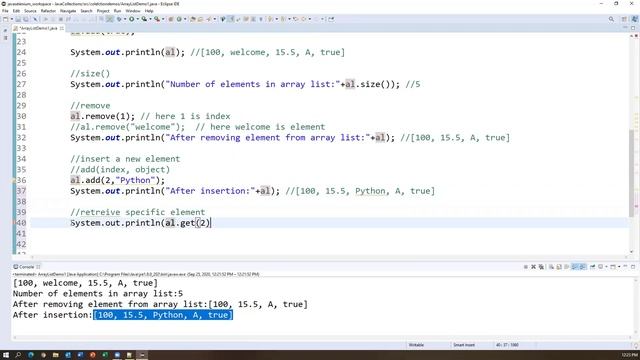Open the Source menu
The image size is (640, 360).
pos(30,11)
